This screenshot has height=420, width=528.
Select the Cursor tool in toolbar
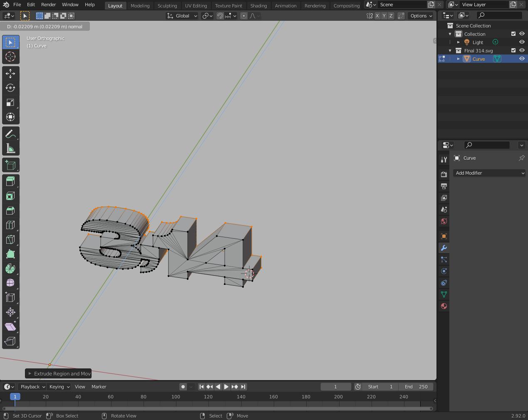coord(10,57)
